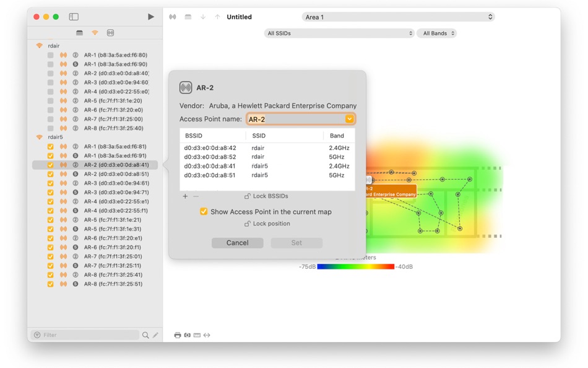Select BSSID row d0:d3:e0:0d:a8:52
The height and width of the screenshot is (368, 588).
(x=267, y=157)
